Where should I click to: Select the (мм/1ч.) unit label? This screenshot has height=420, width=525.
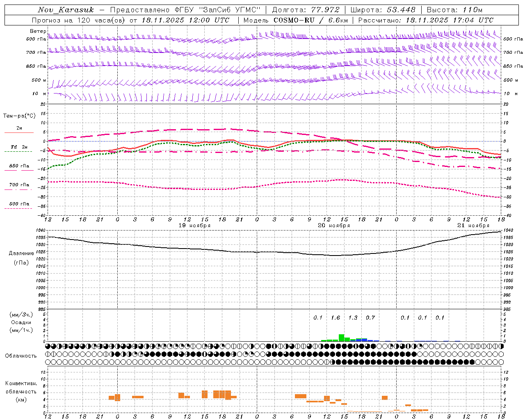[21, 330]
